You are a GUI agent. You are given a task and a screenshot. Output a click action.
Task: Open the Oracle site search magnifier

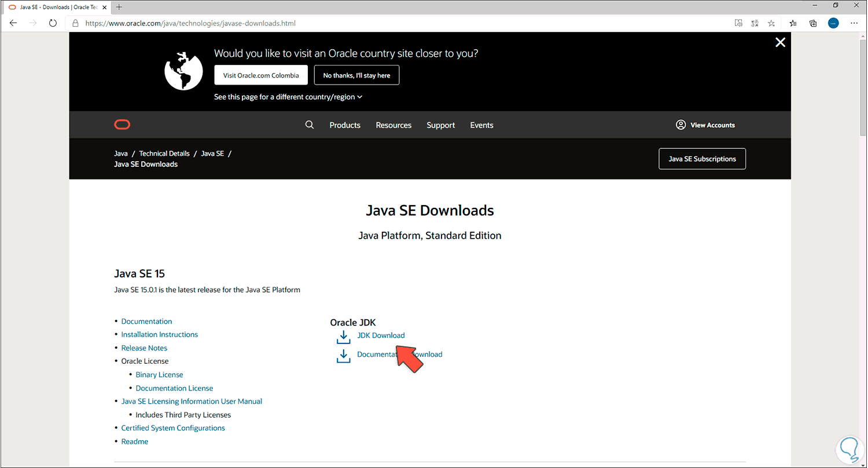[x=310, y=125]
